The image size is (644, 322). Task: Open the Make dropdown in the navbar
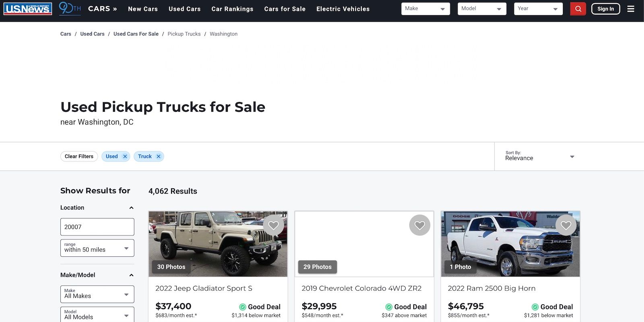coord(425,8)
